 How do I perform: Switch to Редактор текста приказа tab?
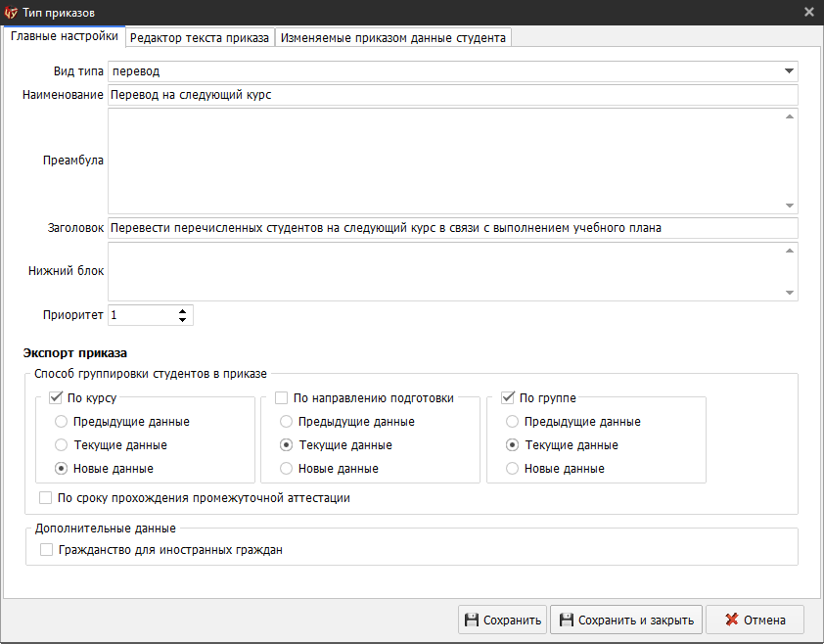coord(200,37)
